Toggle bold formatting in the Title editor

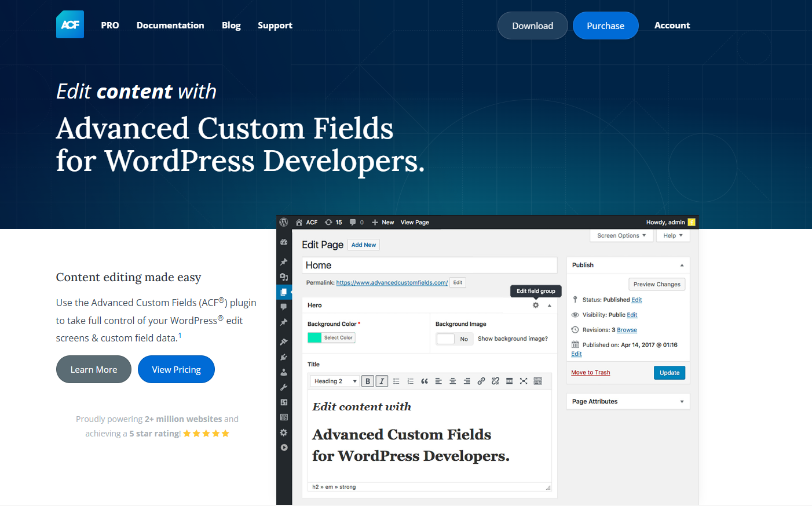(x=368, y=381)
